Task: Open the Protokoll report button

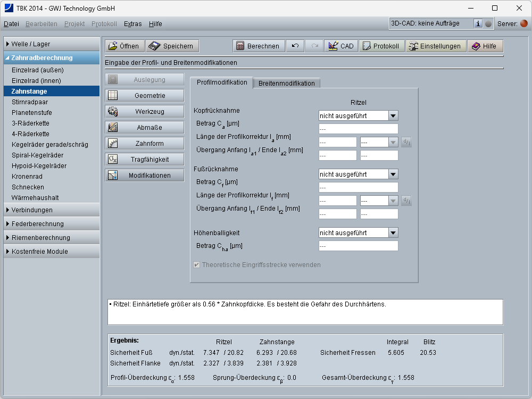Action: [381, 46]
